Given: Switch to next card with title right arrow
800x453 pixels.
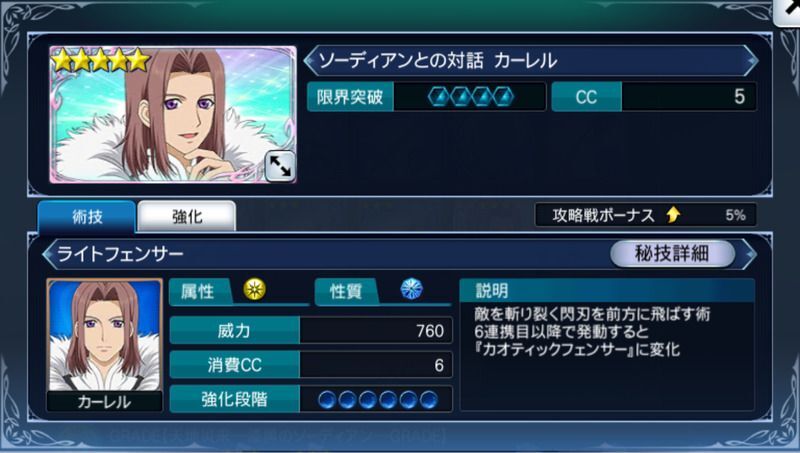Looking at the screenshot, I should pyautogui.click(x=750, y=60).
